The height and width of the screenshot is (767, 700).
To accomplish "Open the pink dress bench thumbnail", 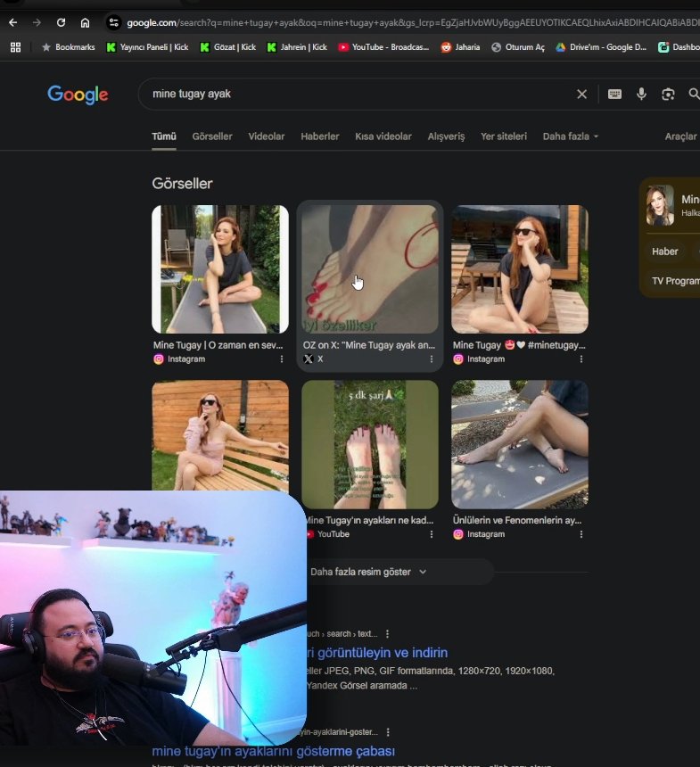I will coord(220,435).
